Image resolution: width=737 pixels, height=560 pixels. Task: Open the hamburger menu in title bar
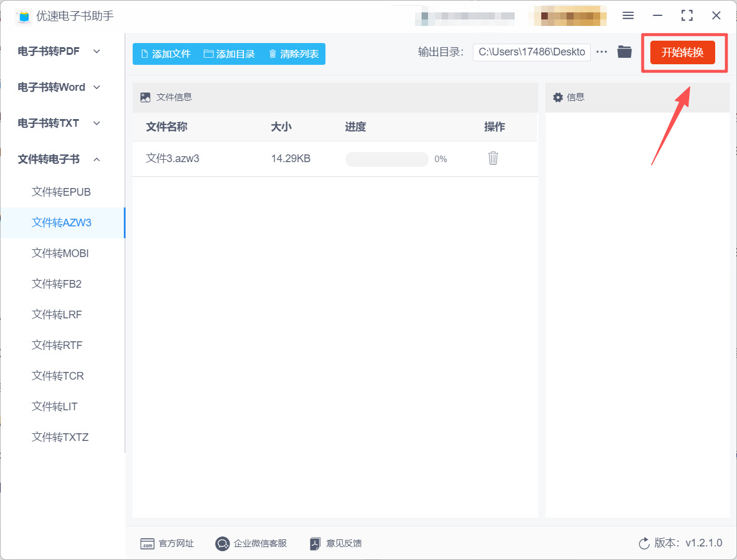pos(628,16)
